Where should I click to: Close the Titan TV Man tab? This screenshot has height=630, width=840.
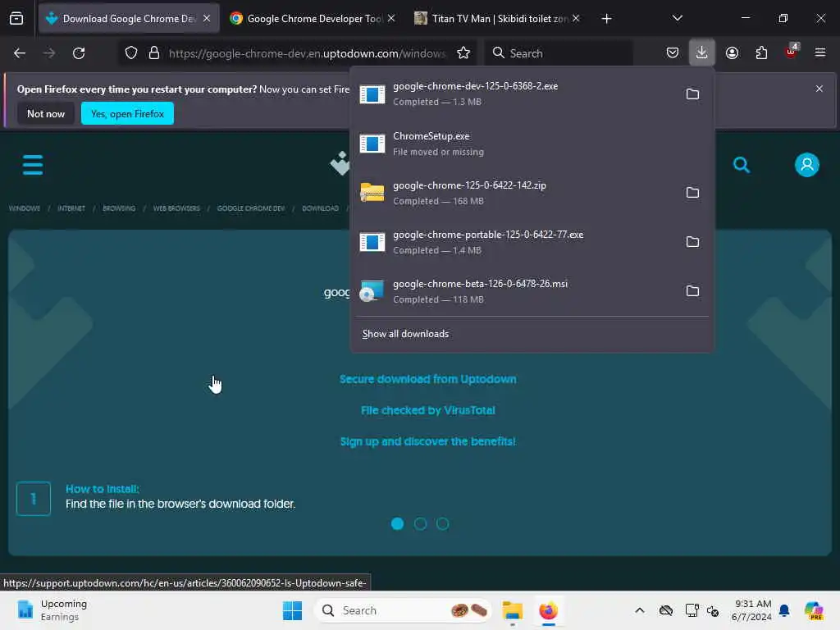pyautogui.click(x=576, y=19)
